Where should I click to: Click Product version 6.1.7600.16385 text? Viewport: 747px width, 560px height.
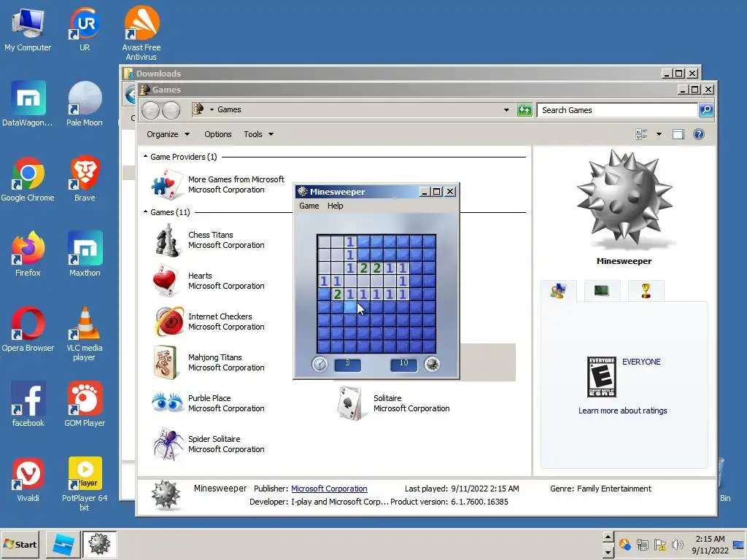click(449, 502)
